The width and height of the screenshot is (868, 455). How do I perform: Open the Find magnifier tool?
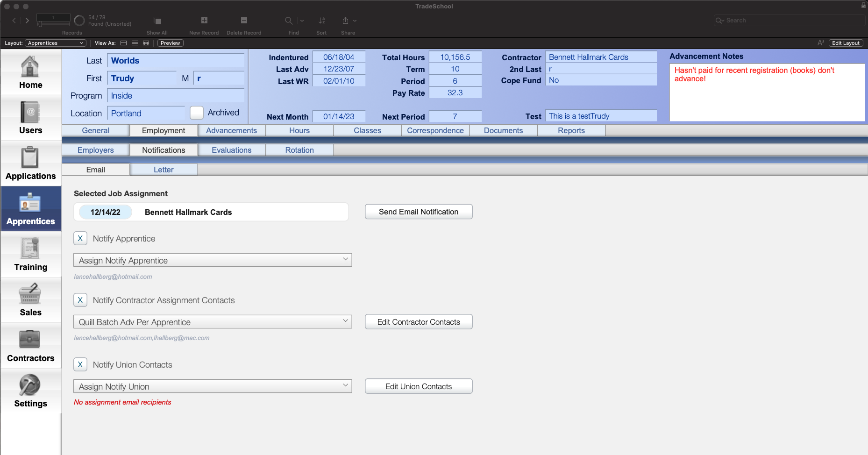pyautogui.click(x=289, y=21)
